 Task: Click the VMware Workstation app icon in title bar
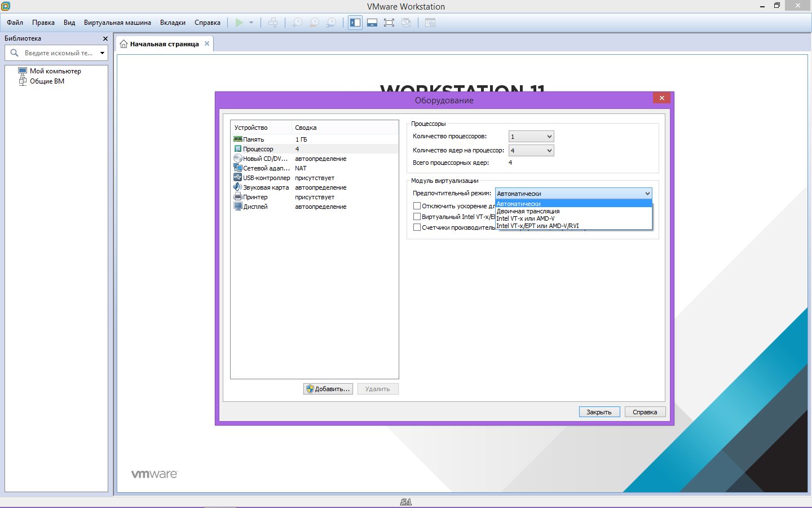(x=6, y=6)
